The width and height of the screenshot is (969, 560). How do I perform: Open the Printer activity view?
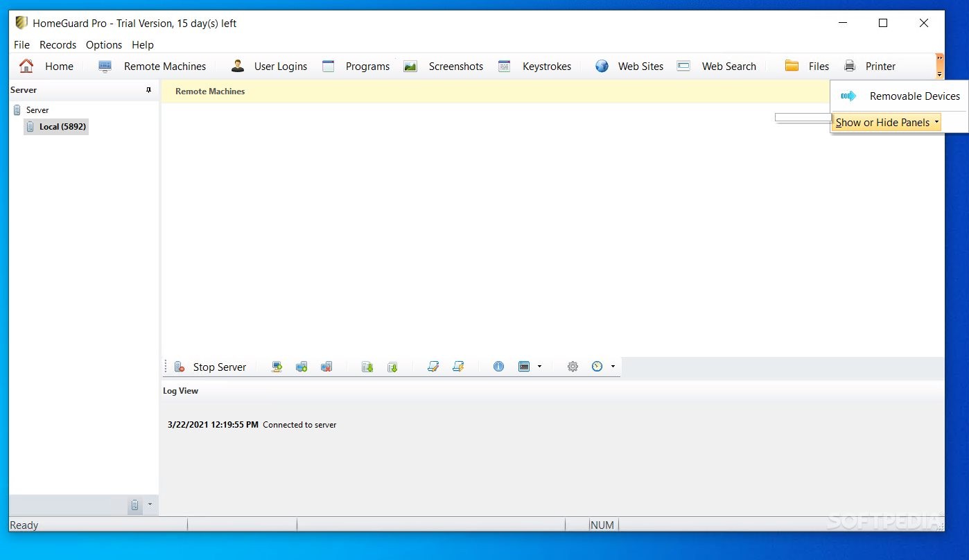pos(869,67)
